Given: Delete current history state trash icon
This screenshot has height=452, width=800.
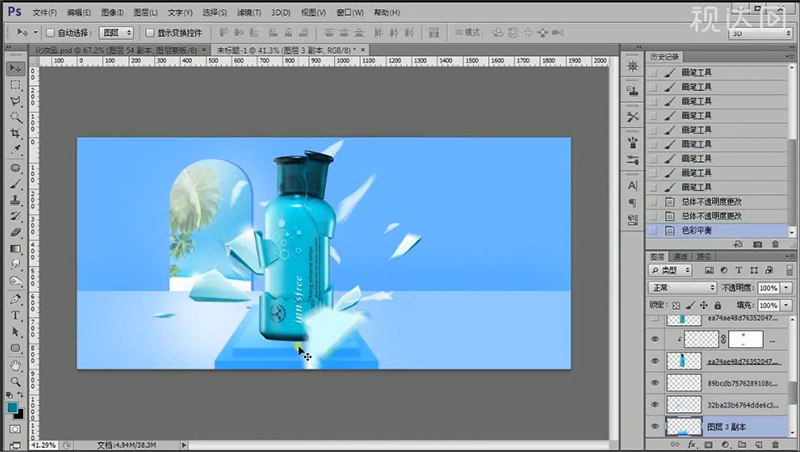Looking at the screenshot, I should coord(776,244).
